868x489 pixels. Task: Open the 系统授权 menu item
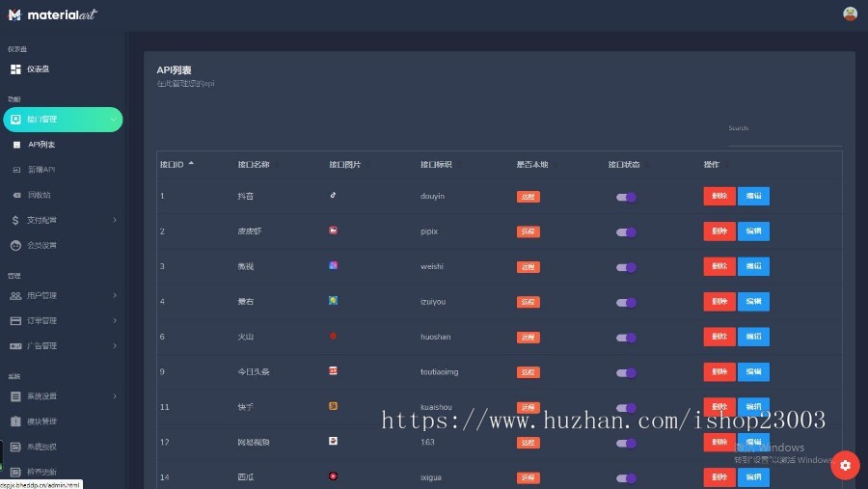42,447
